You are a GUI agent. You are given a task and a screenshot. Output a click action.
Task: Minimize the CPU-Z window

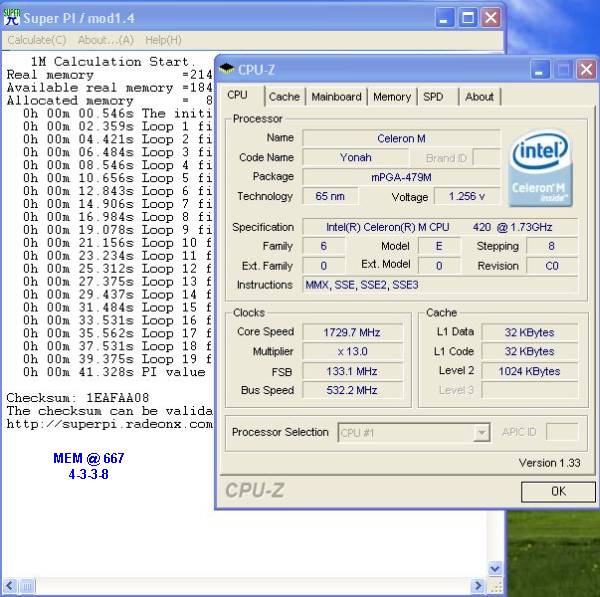(540, 70)
